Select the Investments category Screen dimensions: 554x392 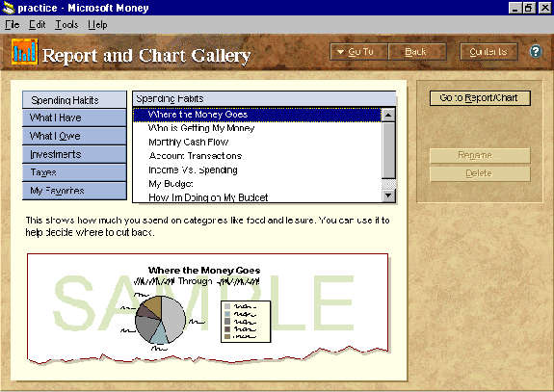point(74,154)
